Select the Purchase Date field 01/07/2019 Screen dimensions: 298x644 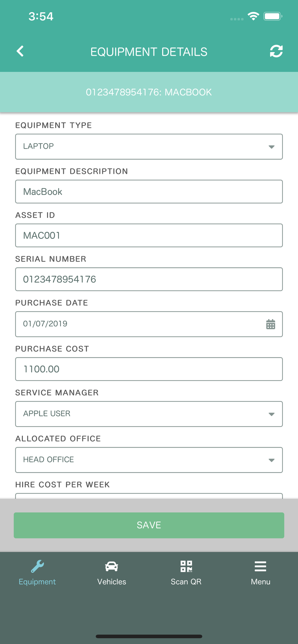(x=149, y=324)
